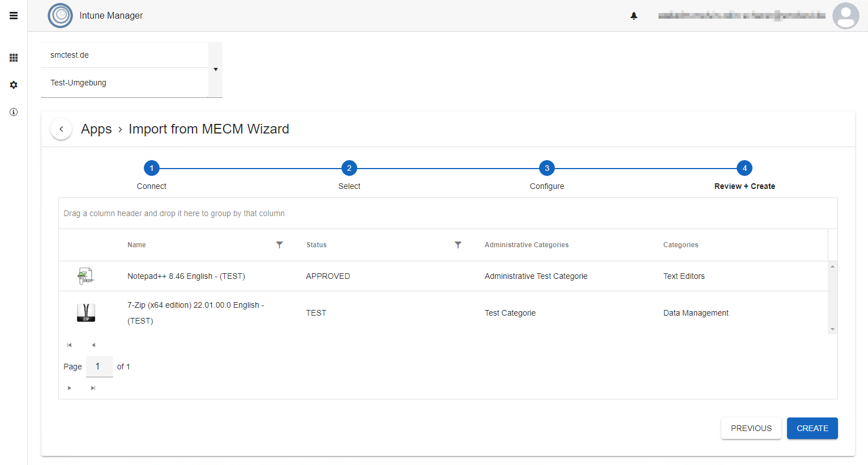Select Test-Umgebung environment entry
Screen dimensions: 868x465
coord(125,83)
